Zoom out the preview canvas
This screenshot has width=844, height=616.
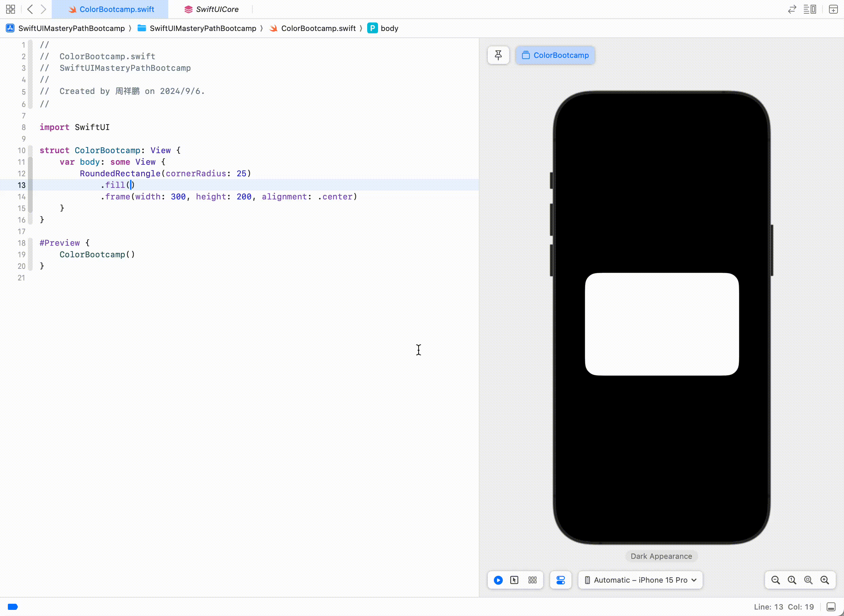[x=775, y=580]
